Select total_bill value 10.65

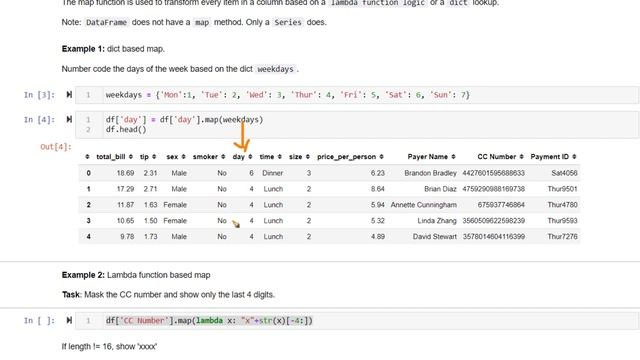point(125,221)
